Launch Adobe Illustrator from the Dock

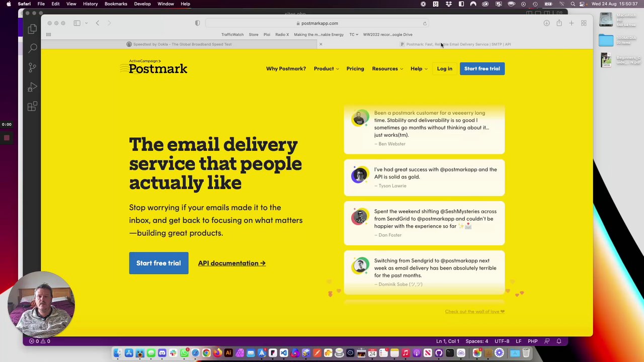click(x=228, y=353)
